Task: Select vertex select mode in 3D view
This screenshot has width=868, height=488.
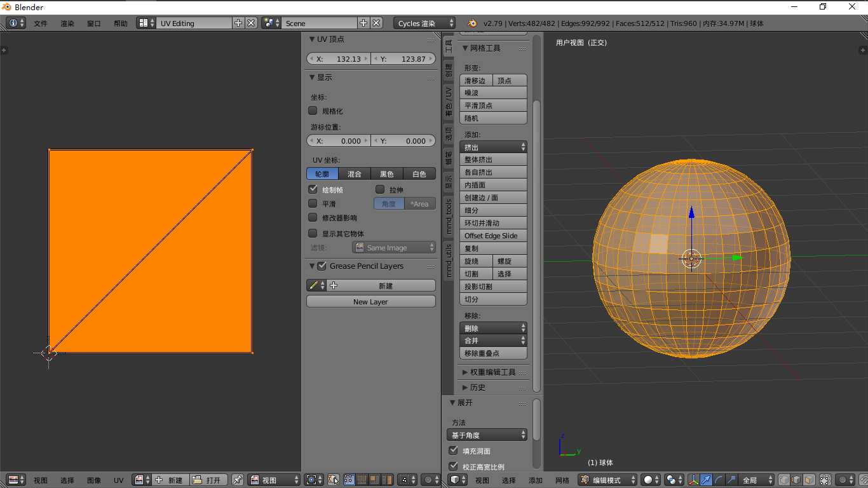Action: (785, 480)
